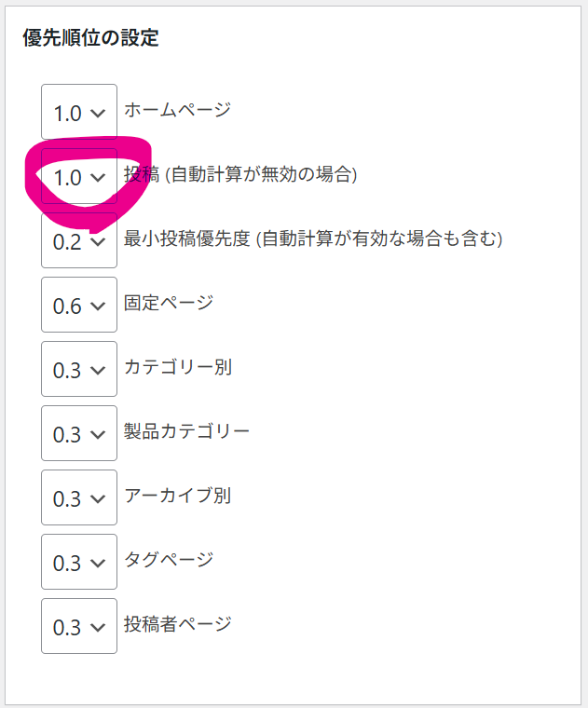Open the 投稿者ページ priority dropdown
Image resolution: width=588 pixels, height=708 pixels.
tap(79, 627)
